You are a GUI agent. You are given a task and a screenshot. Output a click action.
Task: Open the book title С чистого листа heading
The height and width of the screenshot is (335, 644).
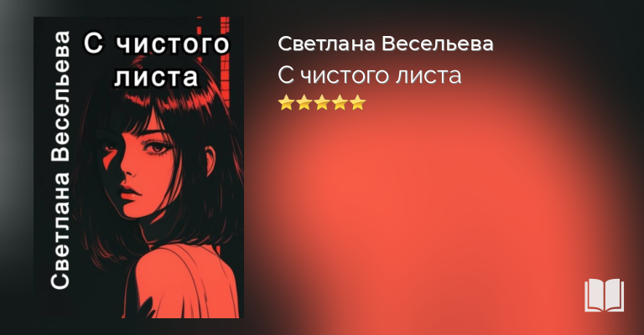pos(370,75)
